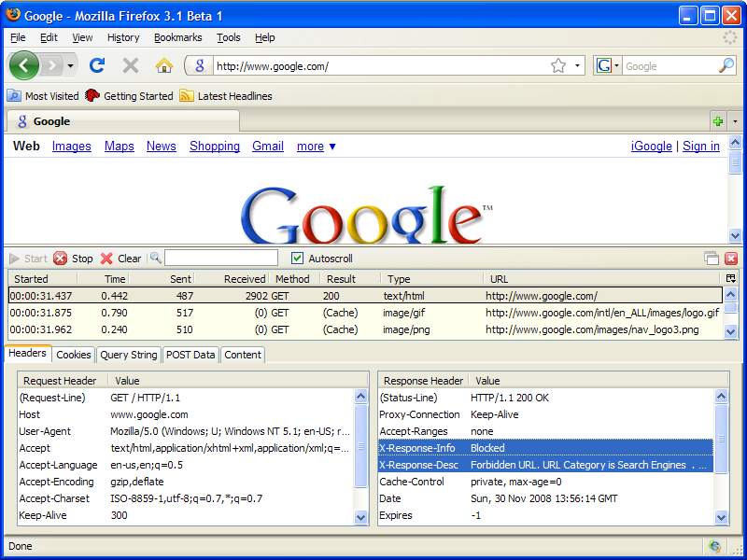Switch to the Cookies tab
Viewport: 747px width, 560px height.
coord(74,355)
